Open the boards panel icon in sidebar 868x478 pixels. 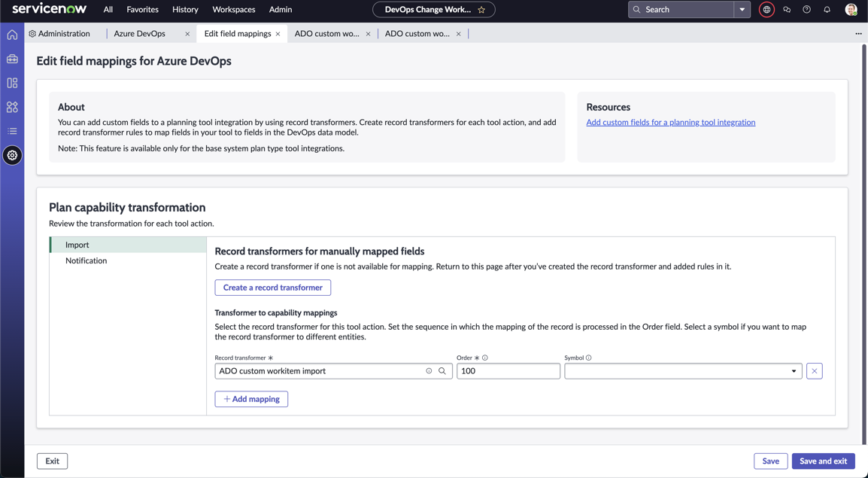click(12, 83)
